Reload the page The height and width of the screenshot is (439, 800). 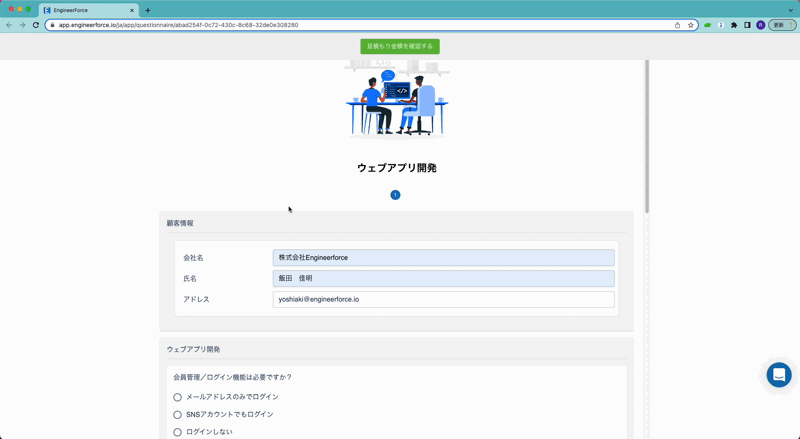(36, 25)
